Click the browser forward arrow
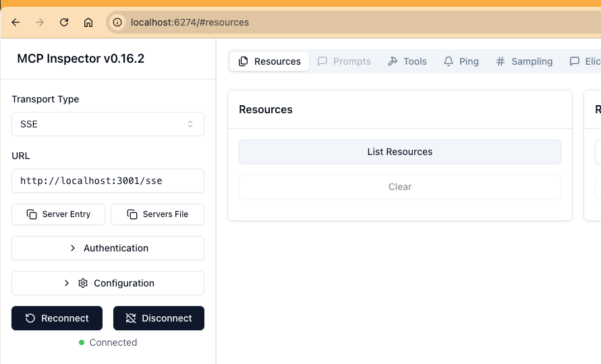 pyautogui.click(x=40, y=23)
